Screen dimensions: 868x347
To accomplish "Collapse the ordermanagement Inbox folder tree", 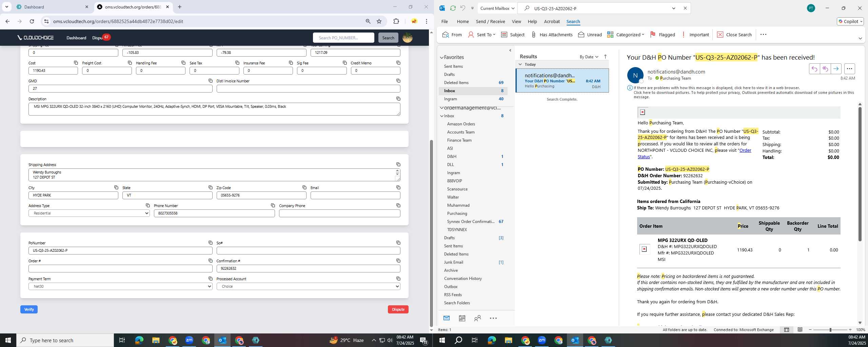I will (442, 116).
